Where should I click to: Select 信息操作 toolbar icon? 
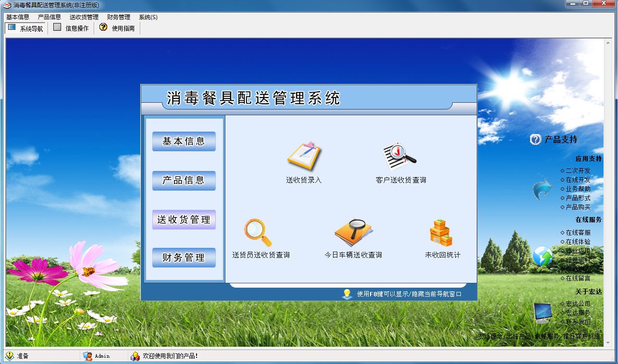point(70,28)
